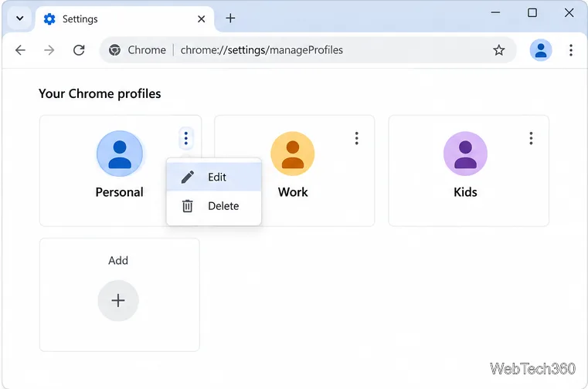This screenshot has height=389, width=588.
Task: Open a new tab with the plus button
Action: pos(230,18)
